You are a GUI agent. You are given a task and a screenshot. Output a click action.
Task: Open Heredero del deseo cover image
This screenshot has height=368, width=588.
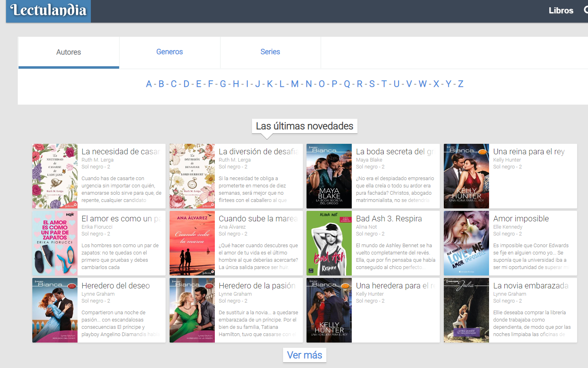(x=55, y=310)
